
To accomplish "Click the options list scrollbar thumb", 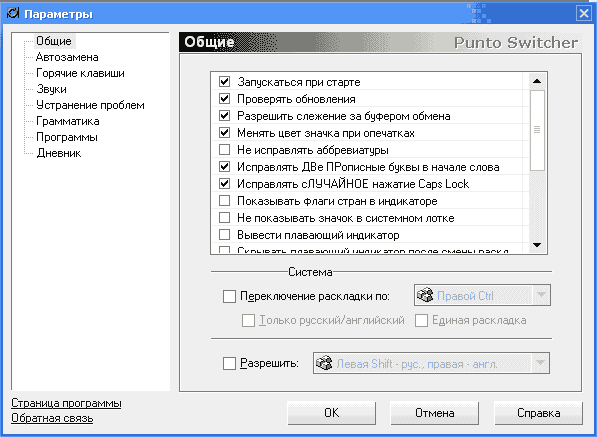I will point(537,130).
